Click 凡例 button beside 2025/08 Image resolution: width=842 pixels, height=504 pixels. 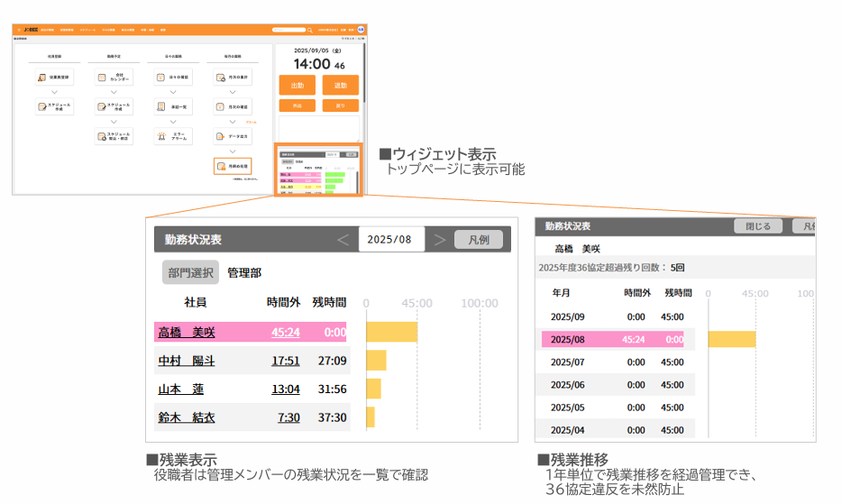(x=479, y=240)
